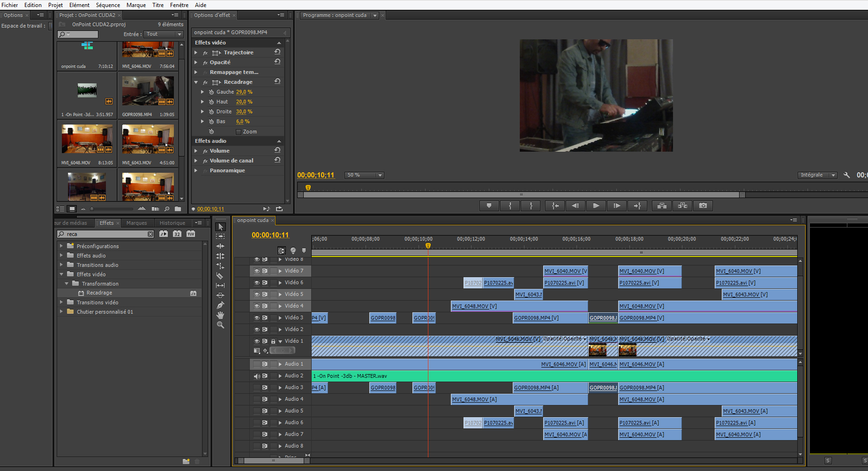Image resolution: width=868 pixels, height=471 pixels.
Task: Click the 32-bit color effects filter icon
Action: coord(177,234)
